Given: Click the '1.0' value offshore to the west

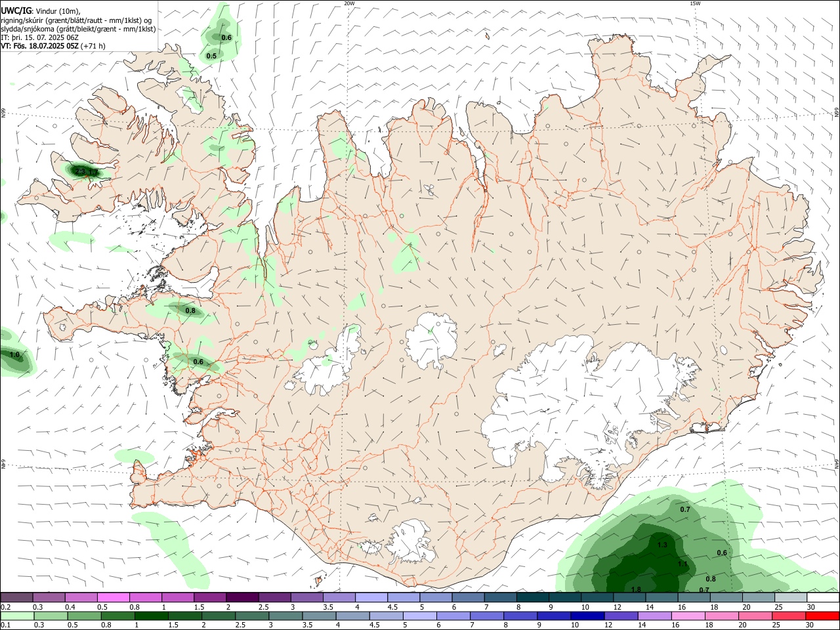Looking at the screenshot, I should [x=14, y=355].
